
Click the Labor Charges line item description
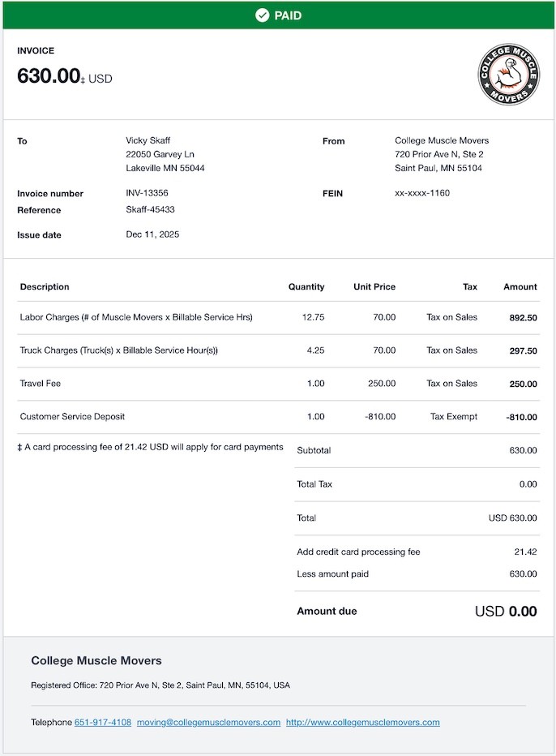coord(136,317)
